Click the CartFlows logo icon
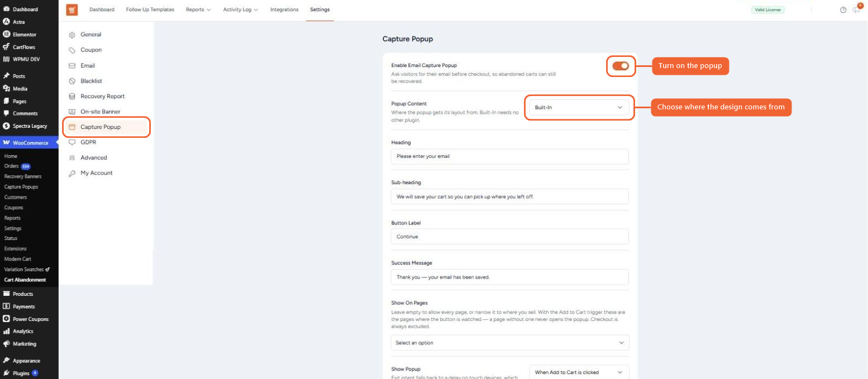Image resolution: width=868 pixels, height=379 pixels. tap(6, 47)
